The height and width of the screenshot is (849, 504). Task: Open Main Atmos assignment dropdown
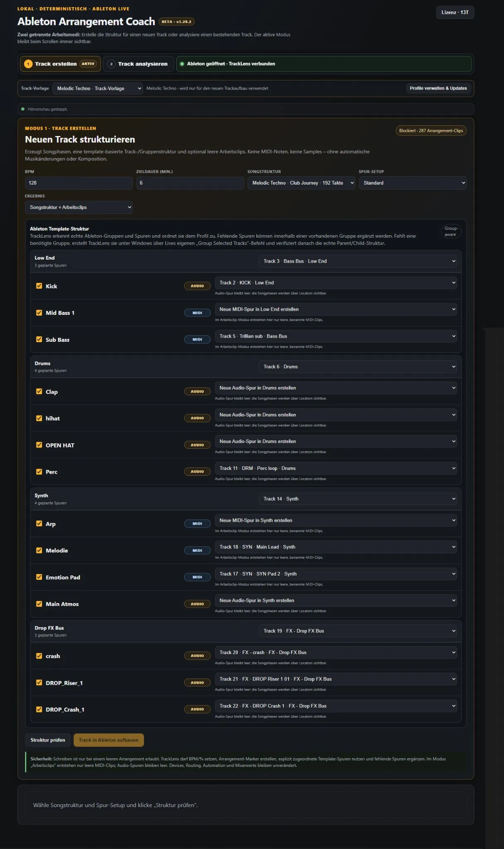[336, 601]
